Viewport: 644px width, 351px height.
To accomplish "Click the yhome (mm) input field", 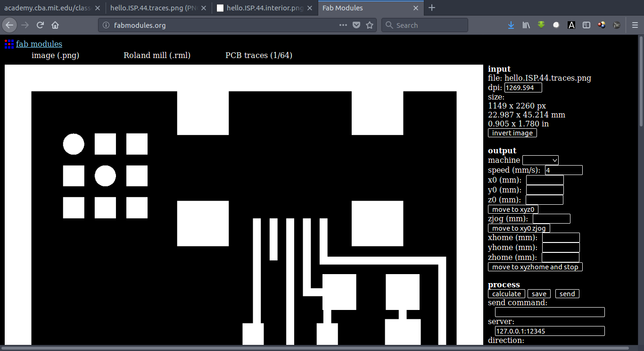I will click(561, 248).
